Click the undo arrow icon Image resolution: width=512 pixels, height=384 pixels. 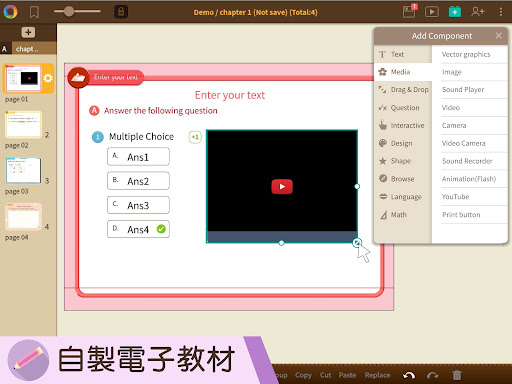coord(409,376)
